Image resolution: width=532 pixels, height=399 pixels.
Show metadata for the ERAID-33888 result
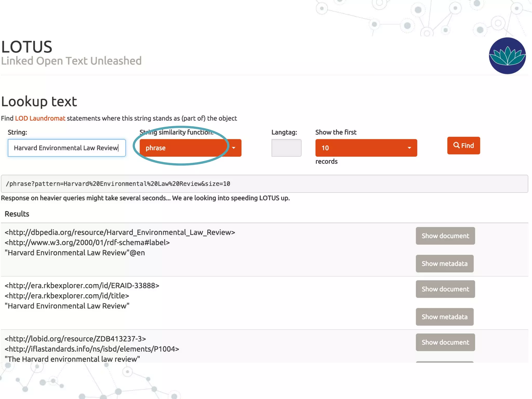click(444, 317)
